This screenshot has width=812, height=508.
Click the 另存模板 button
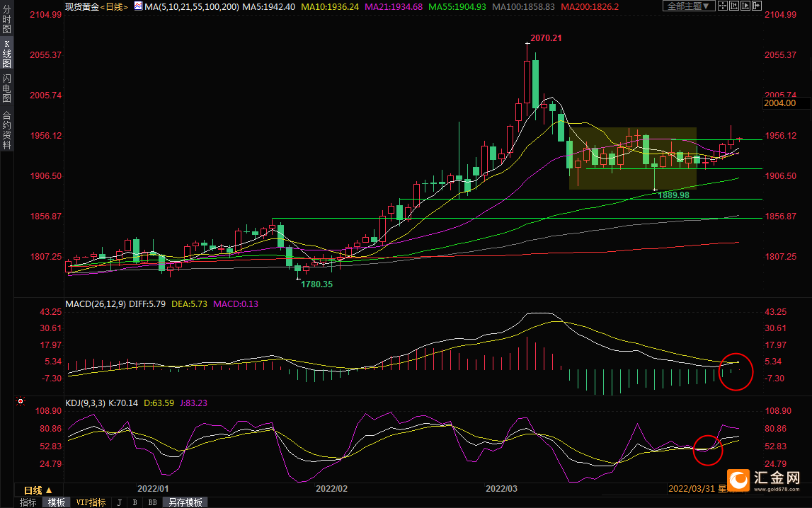tap(185, 502)
